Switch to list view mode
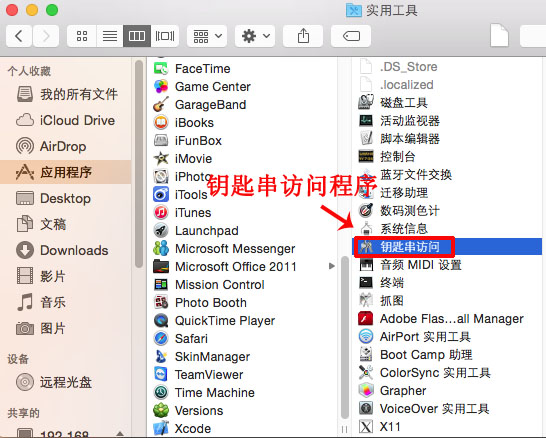Image resolution: width=546 pixels, height=438 pixels. [x=110, y=36]
